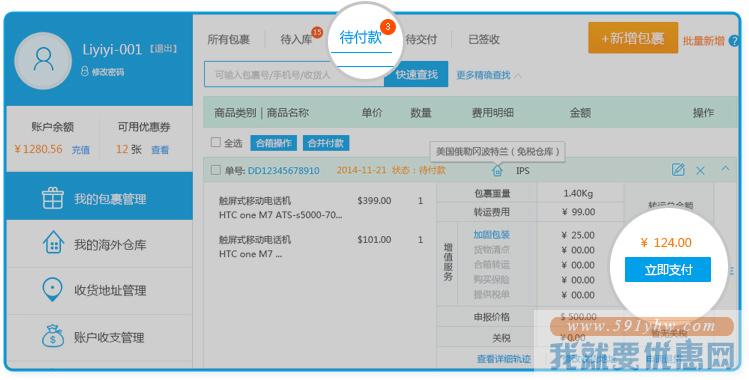Viewport: 749px width, 380px height.
Task: Delete order using the X icon
Action: (x=700, y=170)
